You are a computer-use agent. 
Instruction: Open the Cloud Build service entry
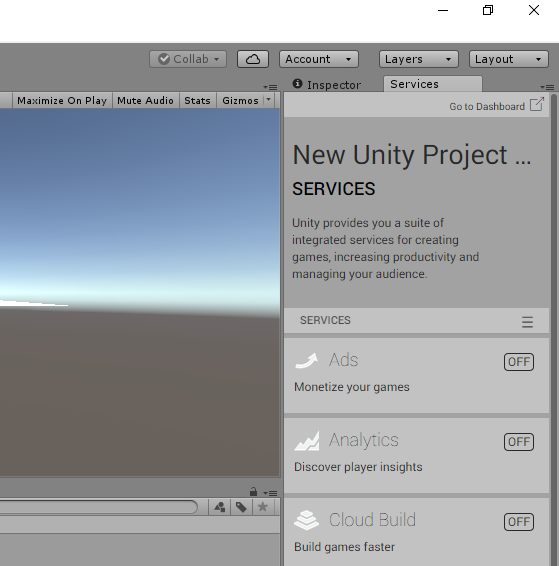pyautogui.click(x=416, y=532)
